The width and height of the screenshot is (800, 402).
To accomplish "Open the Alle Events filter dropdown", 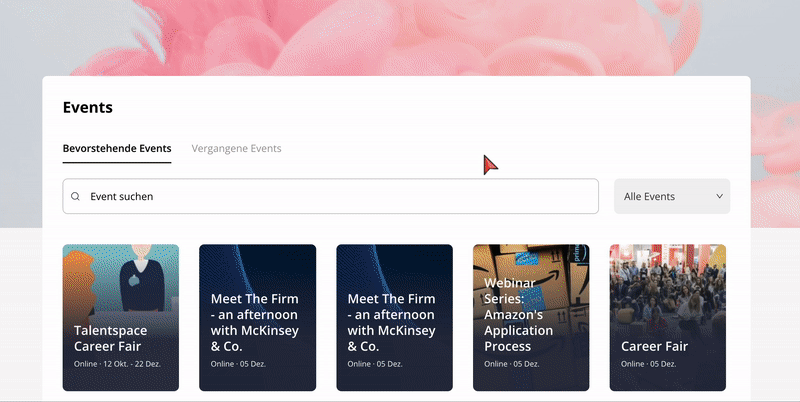I will [672, 196].
